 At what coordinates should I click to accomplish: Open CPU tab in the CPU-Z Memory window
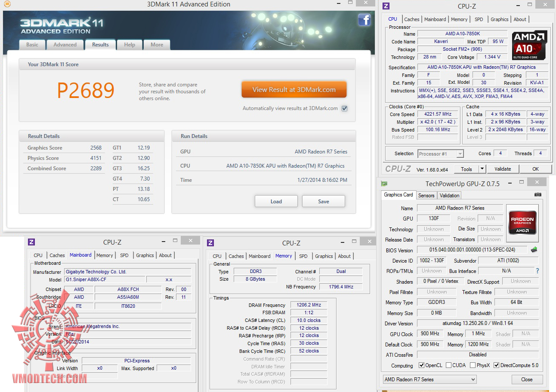217,256
